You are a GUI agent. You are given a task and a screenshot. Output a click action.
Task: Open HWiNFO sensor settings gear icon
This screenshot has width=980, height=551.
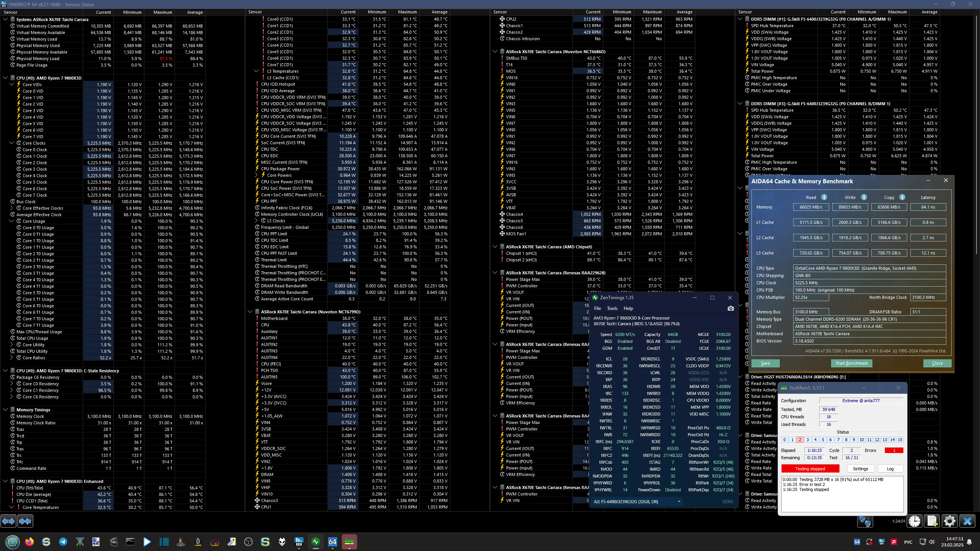950,521
